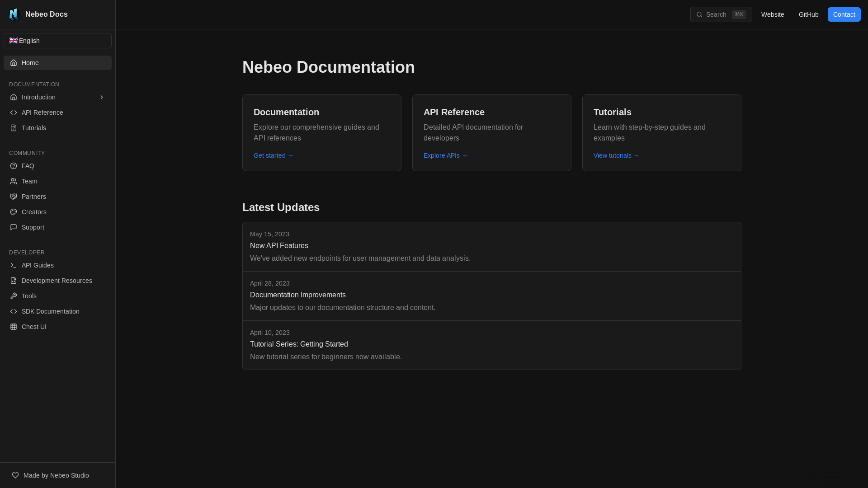Click the heart icon in footer
Screen dimensions: 868x488
(15, 475)
